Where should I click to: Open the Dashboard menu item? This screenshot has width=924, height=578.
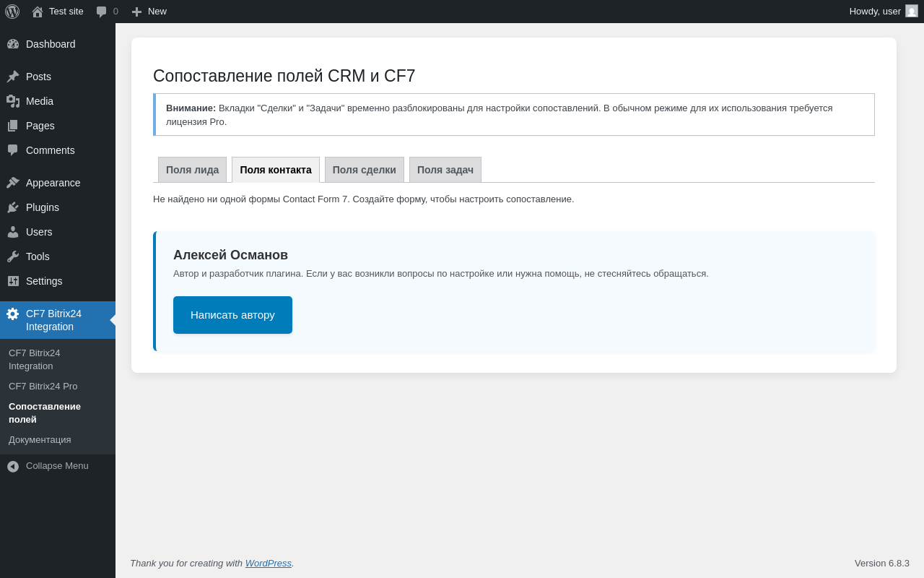pyautogui.click(x=58, y=44)
